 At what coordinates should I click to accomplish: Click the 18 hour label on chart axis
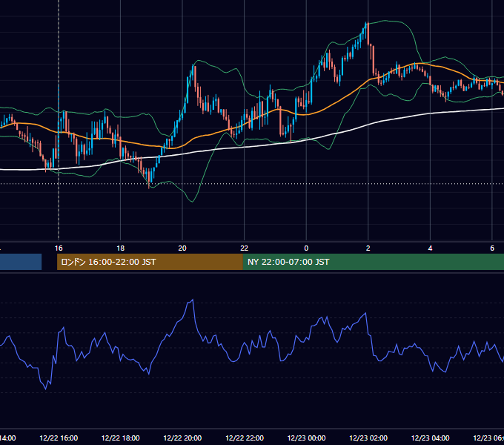point(121,248)
